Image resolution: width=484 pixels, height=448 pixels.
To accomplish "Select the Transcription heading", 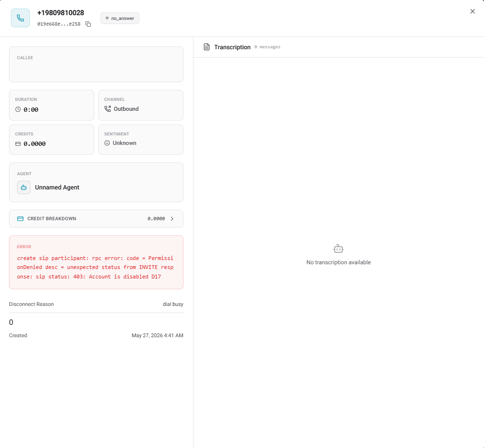I will (x=232, y=47).
